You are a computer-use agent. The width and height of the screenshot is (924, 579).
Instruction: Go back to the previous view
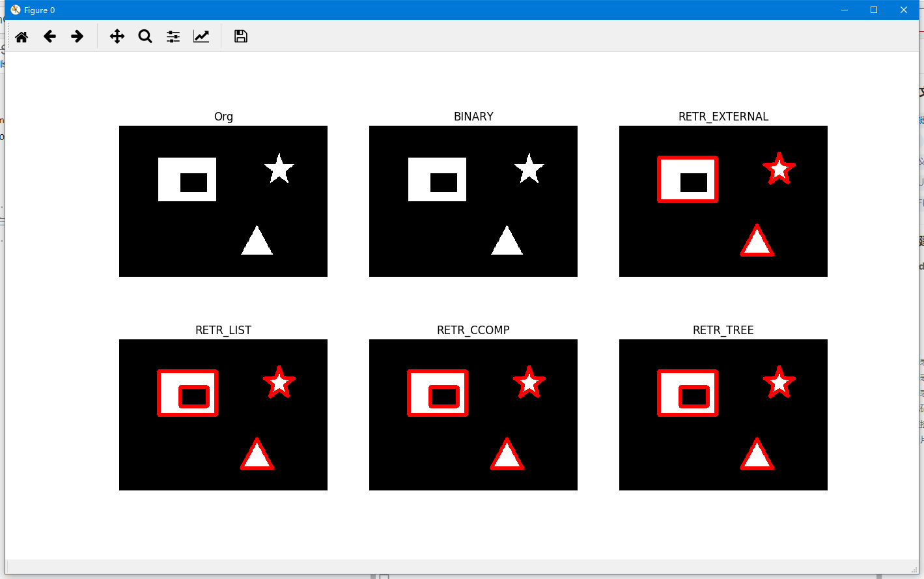pyautogui.click(x=49, y=36)
